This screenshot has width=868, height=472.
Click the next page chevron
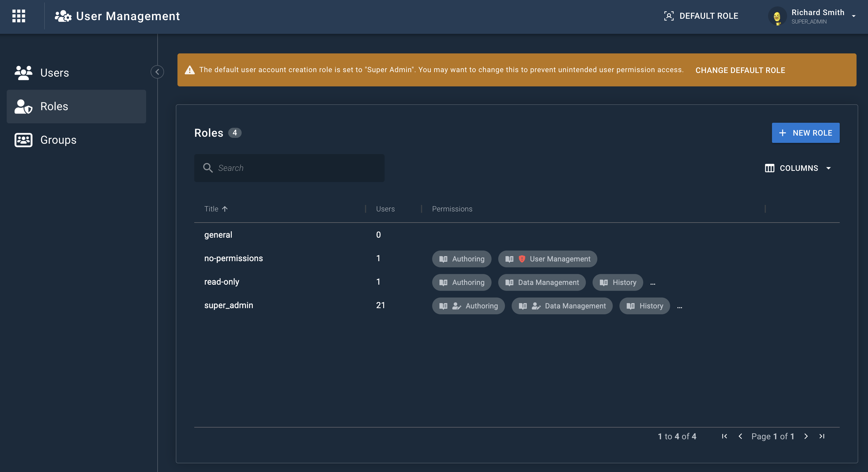click(806, 436)
